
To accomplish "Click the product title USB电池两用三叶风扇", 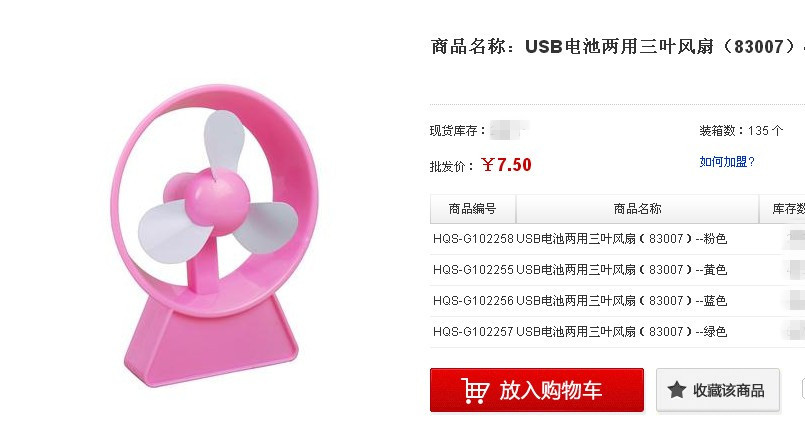I will 620,47.
